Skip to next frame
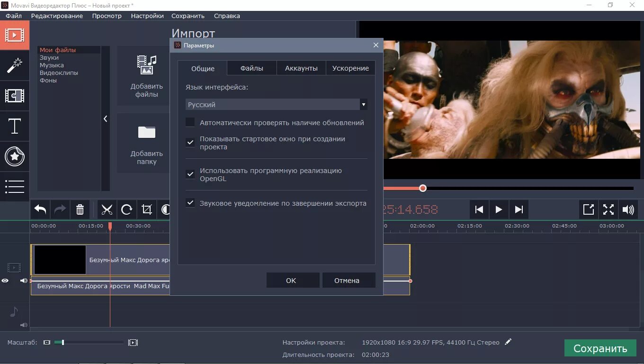The width and height of the screenshot is (644, 364). (x=519, y=209)
